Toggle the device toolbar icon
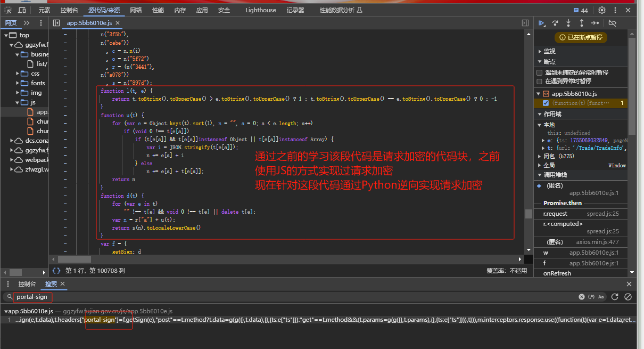 22,10
